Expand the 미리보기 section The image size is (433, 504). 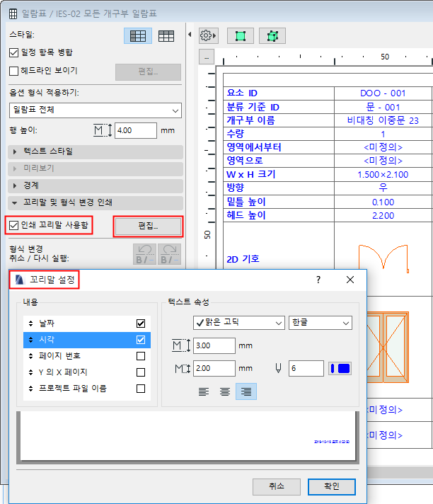(96, 168)
